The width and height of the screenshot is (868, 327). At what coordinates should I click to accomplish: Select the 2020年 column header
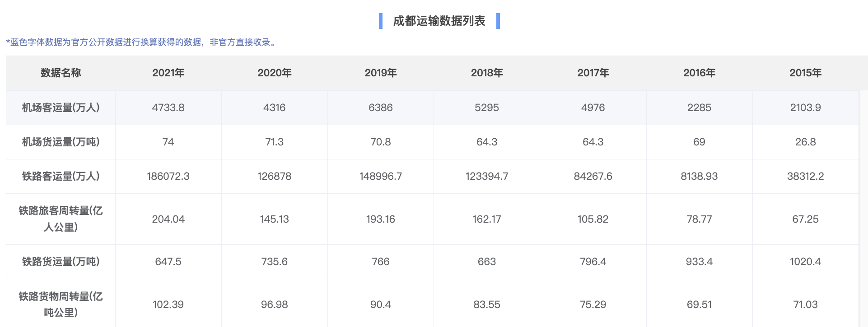pos(275,73)
